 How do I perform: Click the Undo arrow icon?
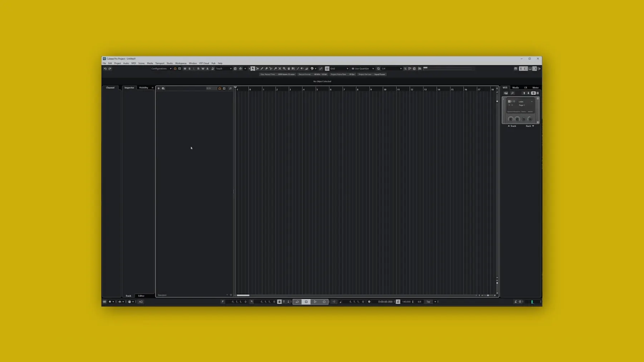pyautogui.click(x=105, y=69)
